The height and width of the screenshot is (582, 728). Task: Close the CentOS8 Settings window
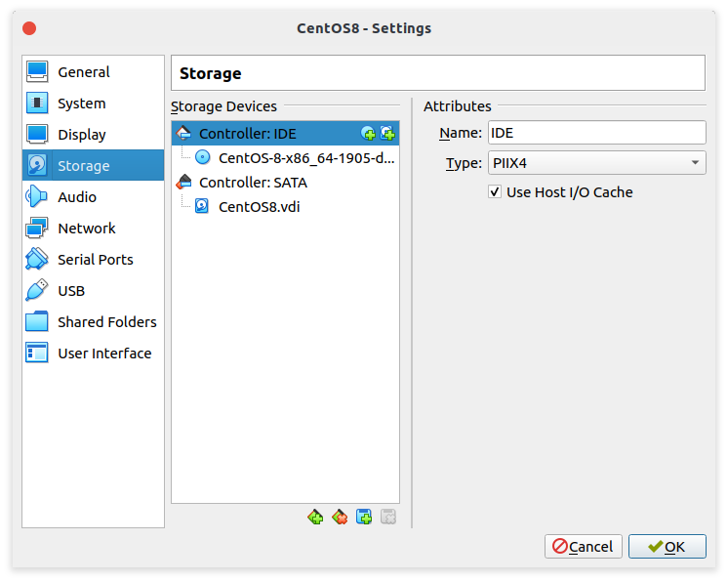[x=29, y=28]
